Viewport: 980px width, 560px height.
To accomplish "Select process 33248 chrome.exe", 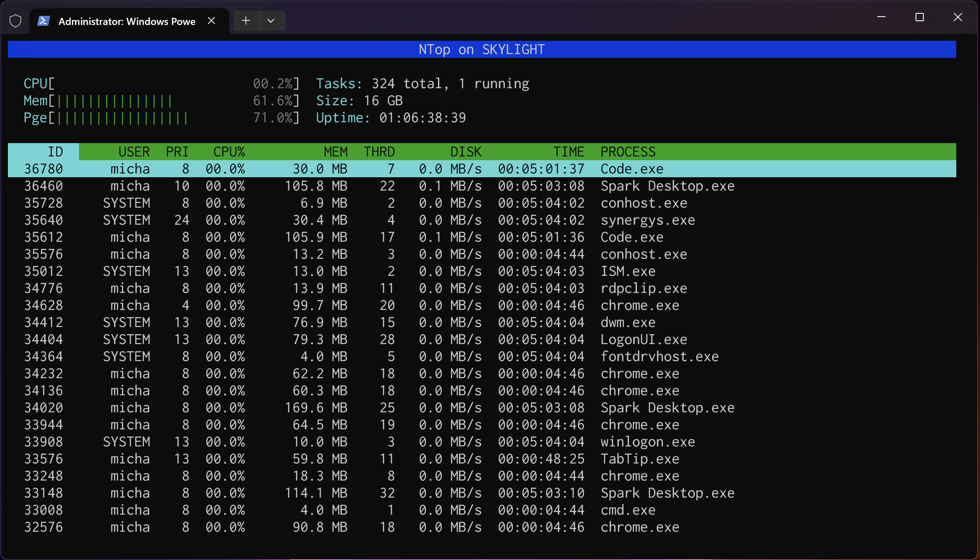I will pyautogui.click(x=482, y=476).
